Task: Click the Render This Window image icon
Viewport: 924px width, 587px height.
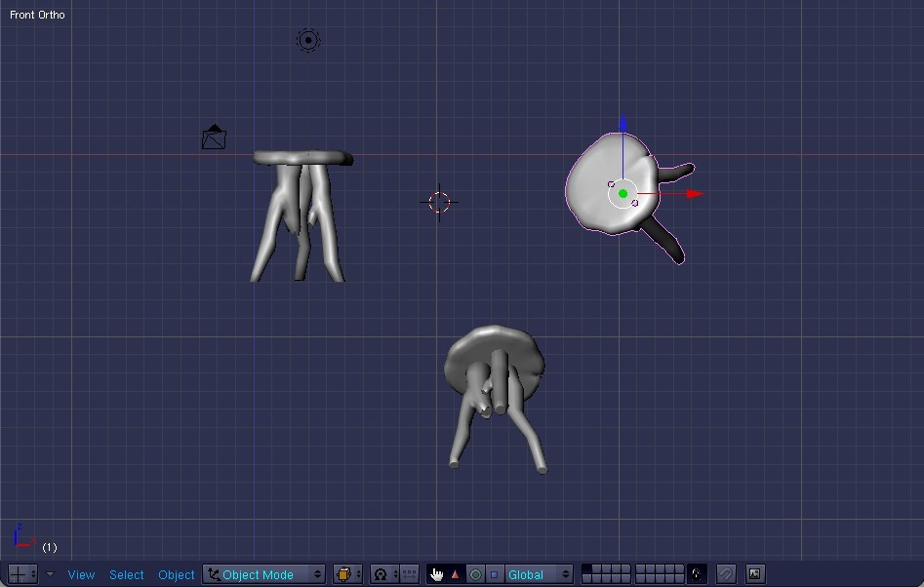Action: pos(753,574)
